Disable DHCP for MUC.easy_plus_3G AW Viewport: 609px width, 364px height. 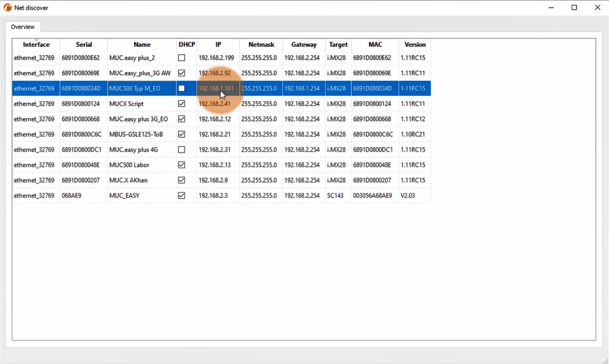click(x=181, y=73)
